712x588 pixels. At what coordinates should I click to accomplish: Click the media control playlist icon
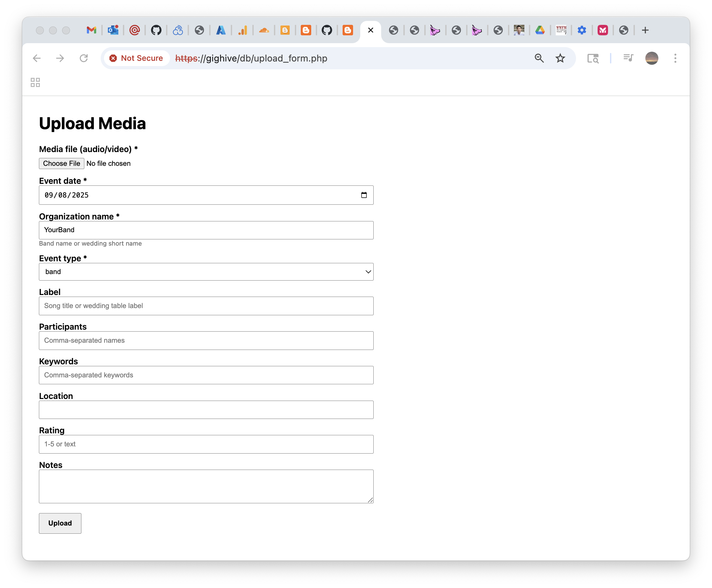628,58
